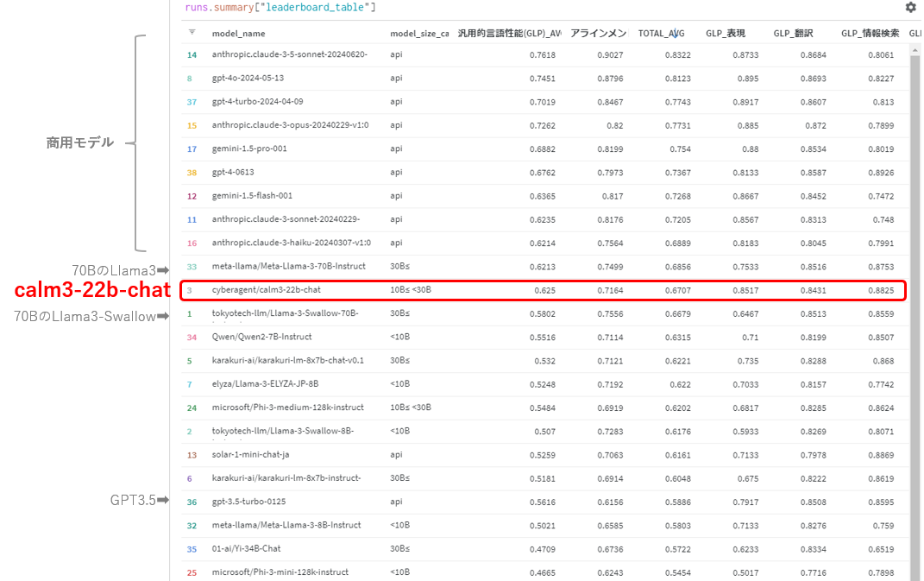924x581 pixels.
Task: Click TOTAL_AVG value 0.5886 for gpt-3.5-turbo
Action: tap(677, 502)
